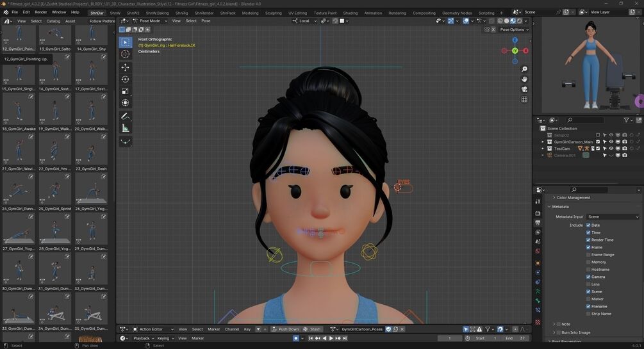The image size is (644, 349).
Task: Enable the Hostname metadata checkbox
Action: [588, 270]
